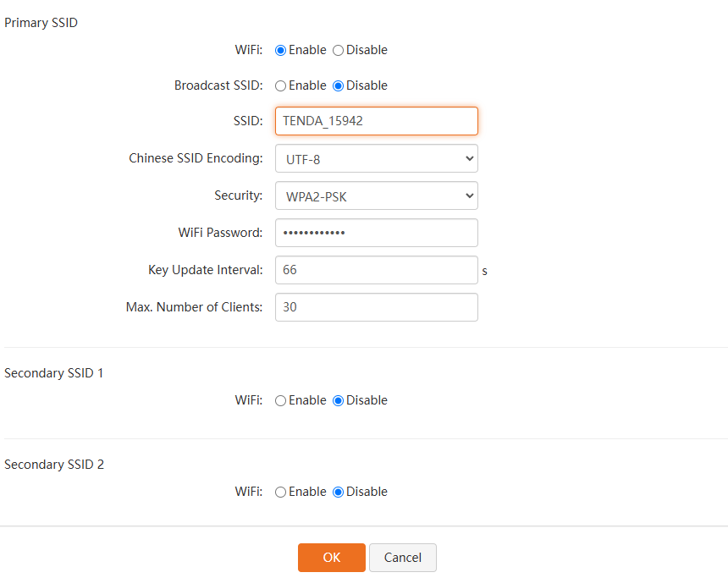Select Disable for Secondary SSID 1 WiFi

click(339, 400)
